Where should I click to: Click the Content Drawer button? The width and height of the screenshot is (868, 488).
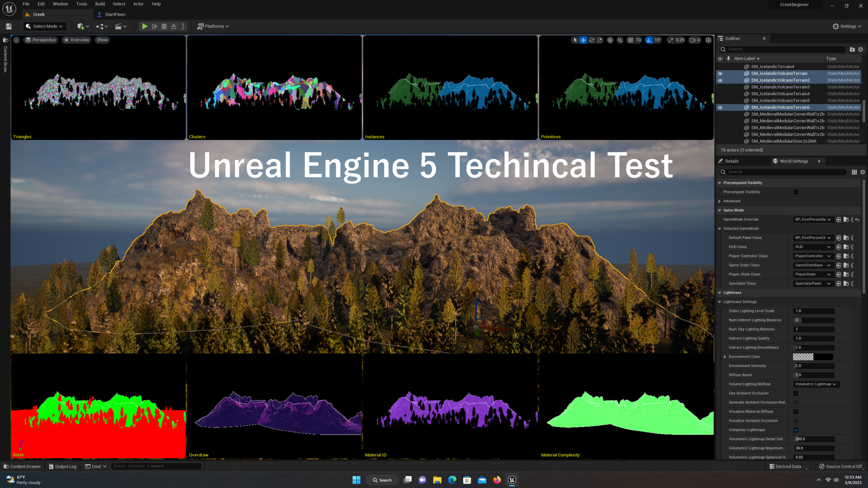[x=22, y=466]
